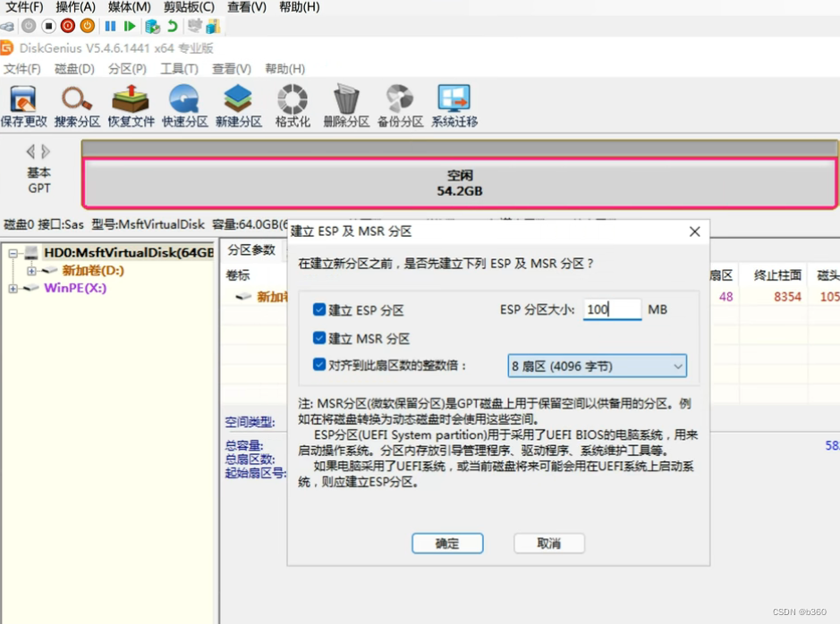Go to next disk with right arrow
This screenshot has width=840, height=624.
coord(47,151)
